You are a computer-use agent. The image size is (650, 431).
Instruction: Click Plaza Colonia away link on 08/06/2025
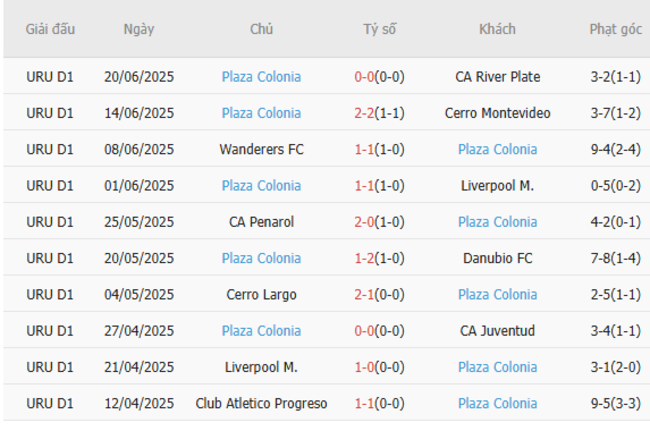[497, 149]
